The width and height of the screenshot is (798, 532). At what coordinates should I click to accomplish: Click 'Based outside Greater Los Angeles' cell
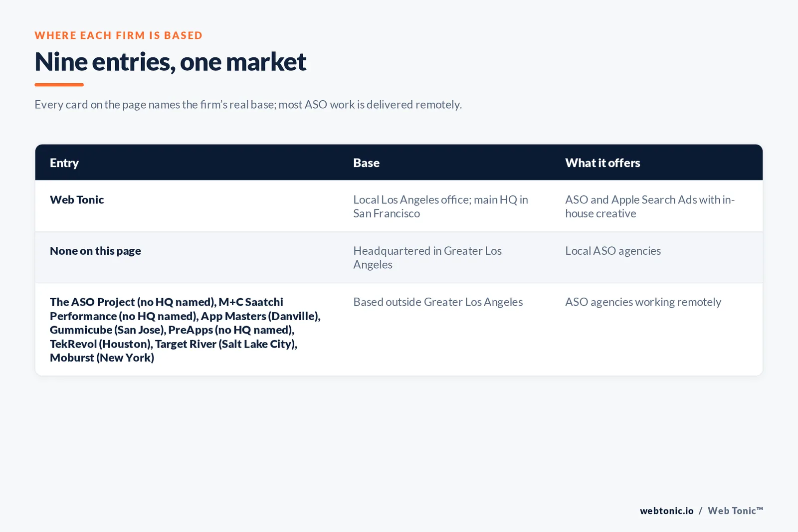pyautogui.click(x=438, y=302)
